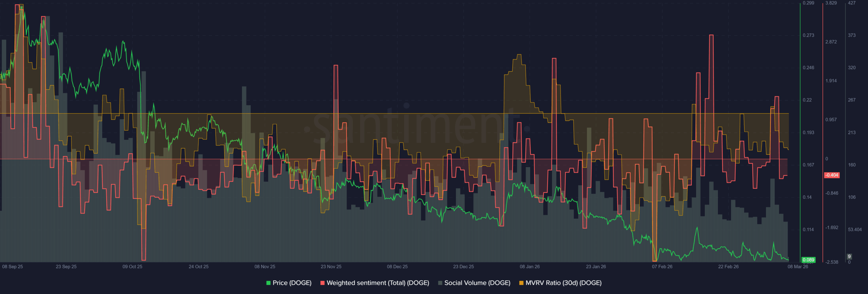Click the 213 social volume axis label
868x294 pixels.
click(852, 133)
